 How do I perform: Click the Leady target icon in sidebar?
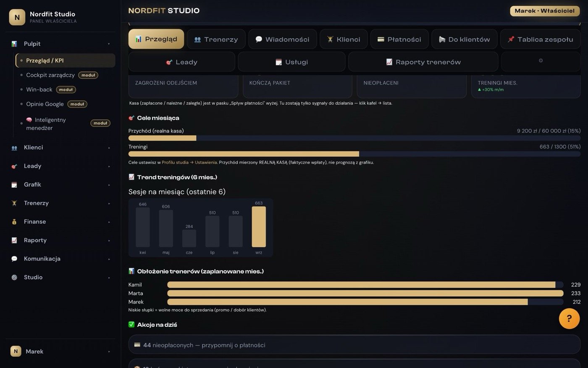coord(14,166)
